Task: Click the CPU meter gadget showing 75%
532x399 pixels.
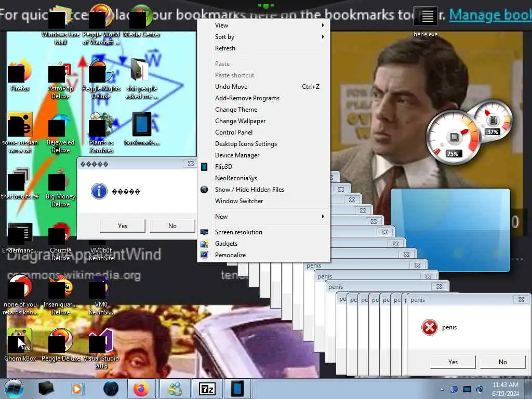Action: click(454, 137)
